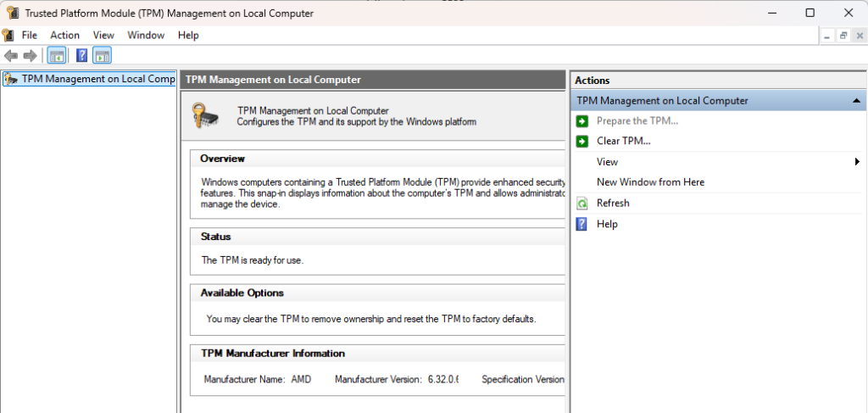Click TPM Management on Local Computer actions header
The image size is (868, 413).
click(x=718, y=101)
